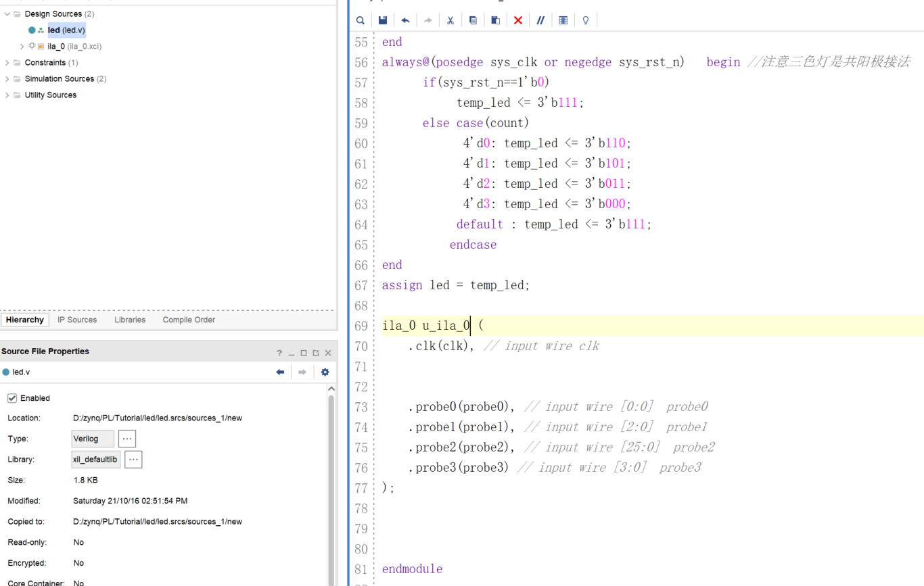Cut the selected code
Screen dimensions: 924x586
(451, 20)
